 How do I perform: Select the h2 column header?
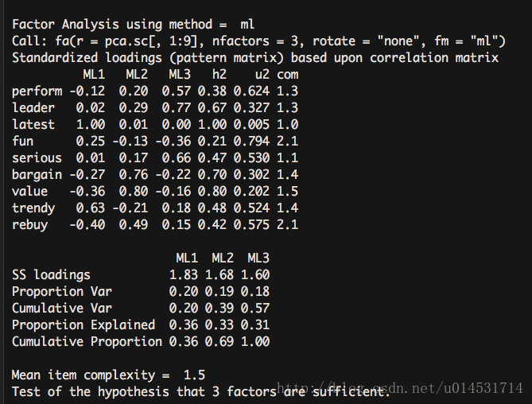[219, 74]
